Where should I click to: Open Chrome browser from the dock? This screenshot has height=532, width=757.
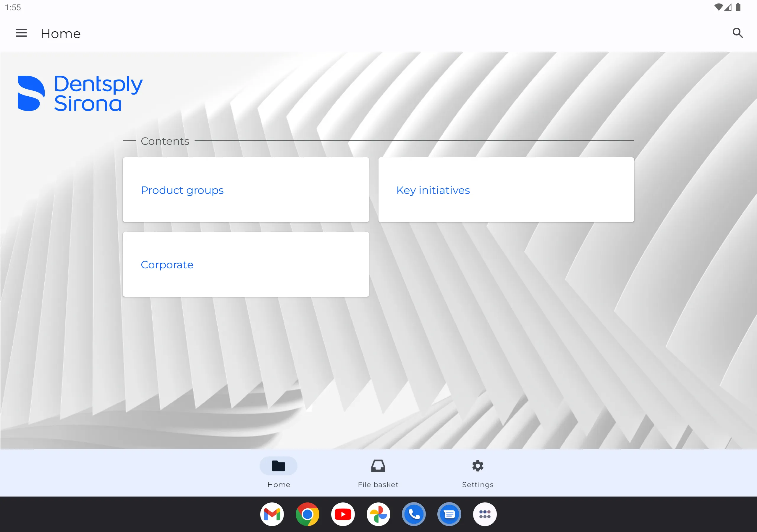[x=307, y=514]
